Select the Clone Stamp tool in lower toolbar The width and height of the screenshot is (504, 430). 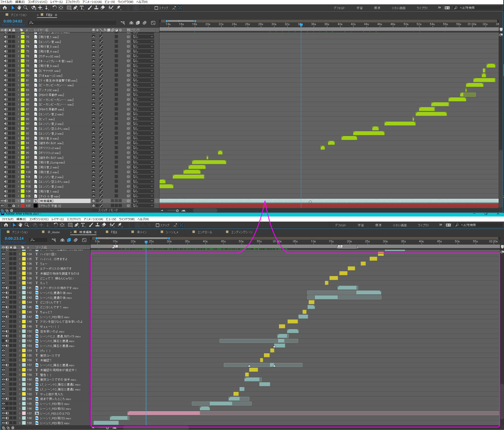(97, 225)
